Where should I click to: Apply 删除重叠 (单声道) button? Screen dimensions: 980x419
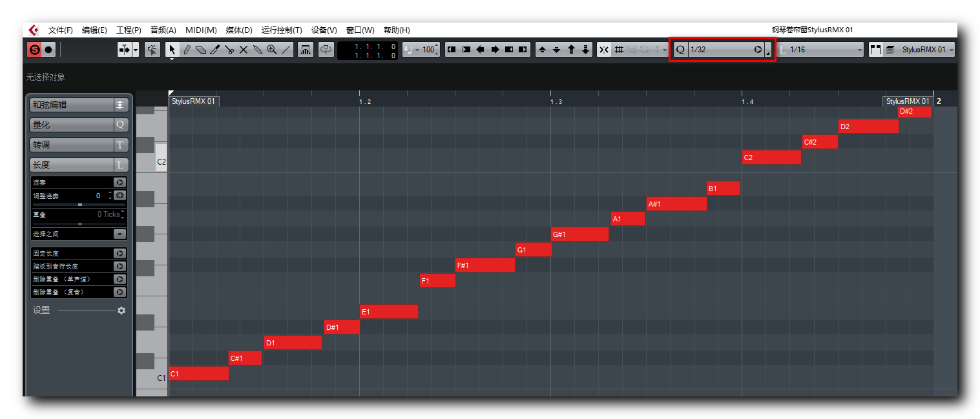(x=120, y=279)
